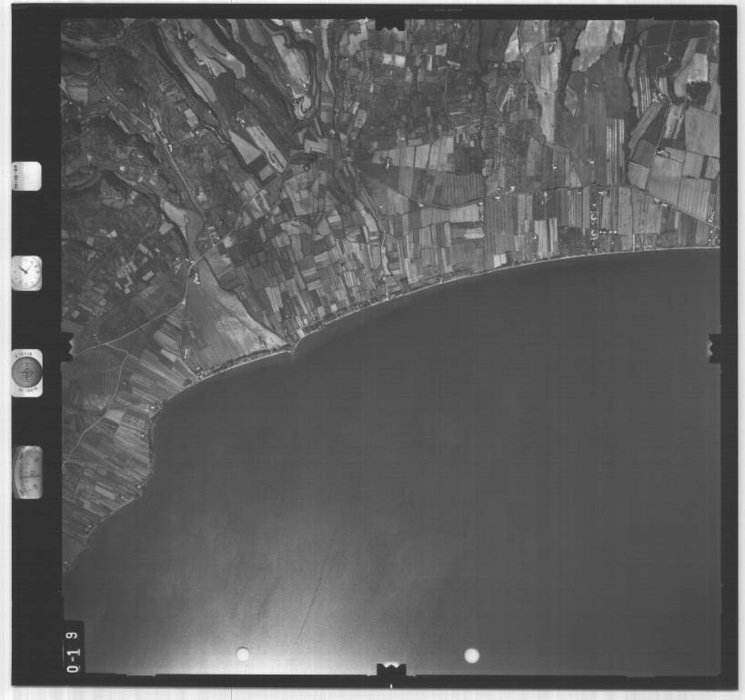
Task: Click the circular bubble level instrument
Action: (x=26, y=372)
